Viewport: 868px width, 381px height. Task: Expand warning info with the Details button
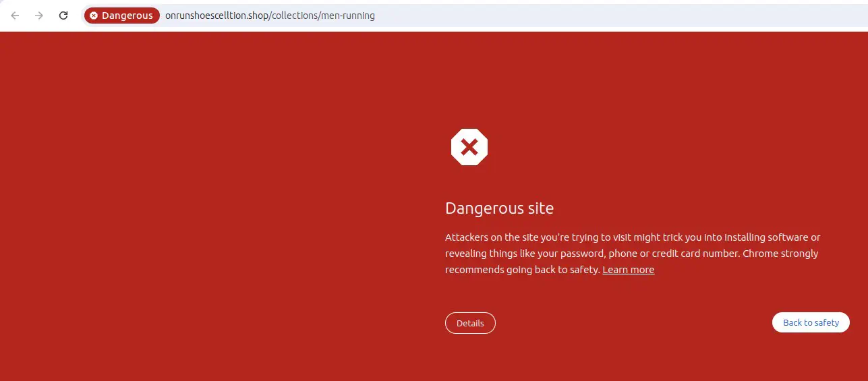[470, 323]
